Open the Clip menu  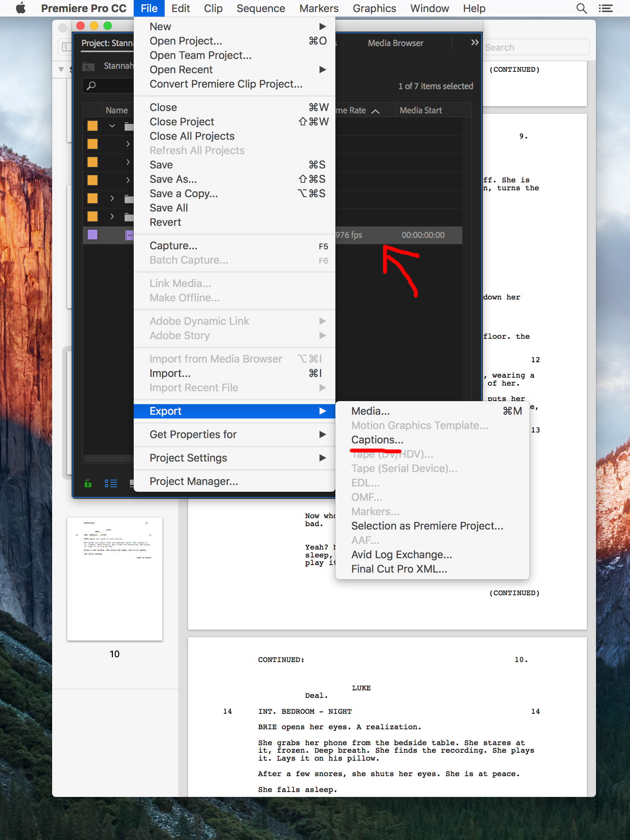pos(213,8)
